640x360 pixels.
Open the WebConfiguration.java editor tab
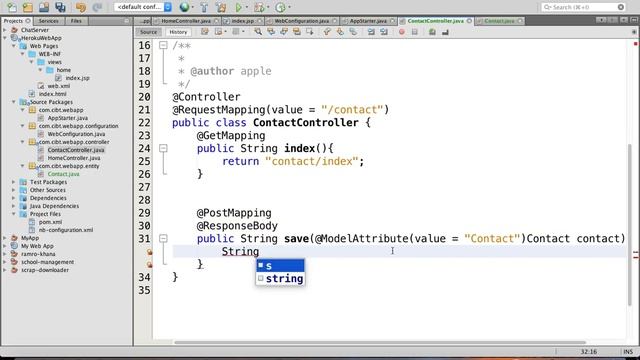coord(302,21)
